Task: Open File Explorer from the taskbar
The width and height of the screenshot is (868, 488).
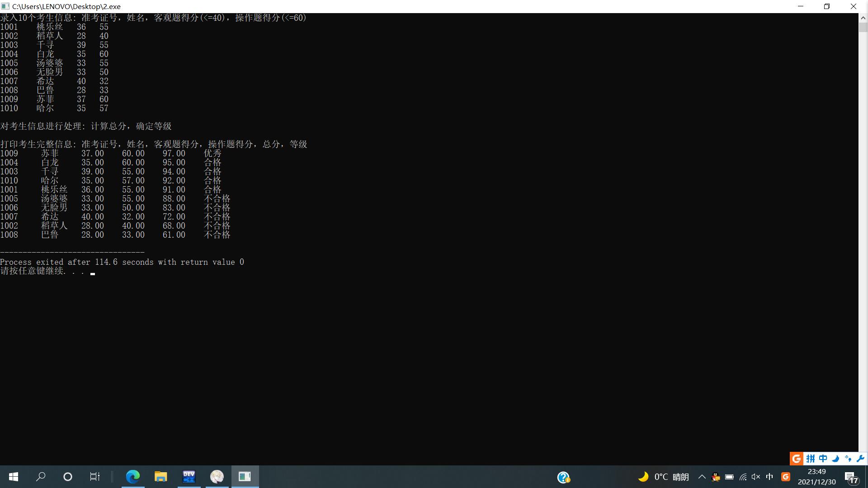Action: (160, 476)
